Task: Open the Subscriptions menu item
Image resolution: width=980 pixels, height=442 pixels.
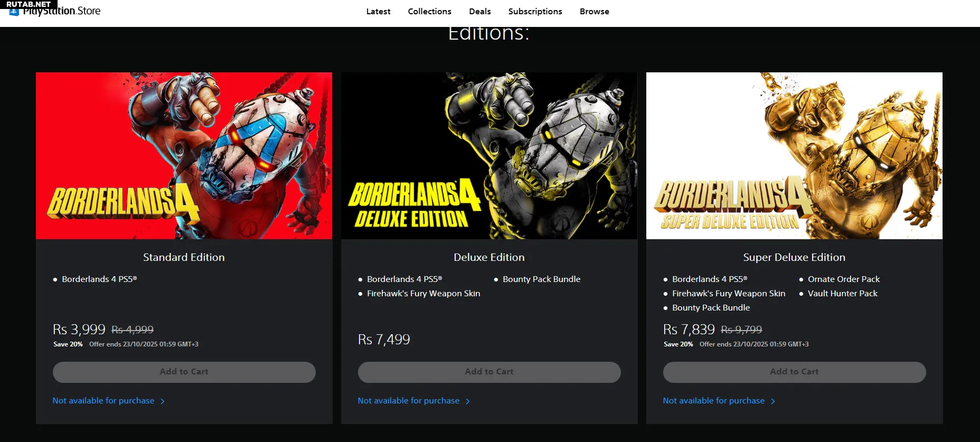Action: coord(535,11)
